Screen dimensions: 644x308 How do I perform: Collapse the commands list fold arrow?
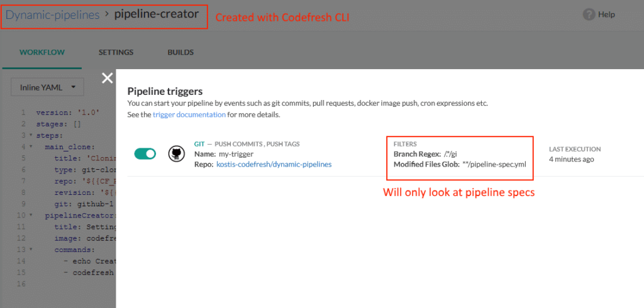pos(31,249)
